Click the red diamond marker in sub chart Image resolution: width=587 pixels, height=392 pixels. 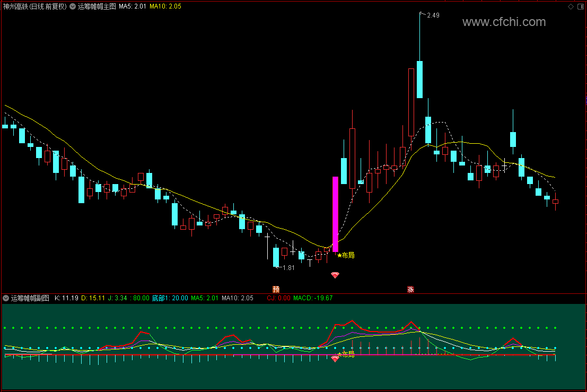click(335, 359)
